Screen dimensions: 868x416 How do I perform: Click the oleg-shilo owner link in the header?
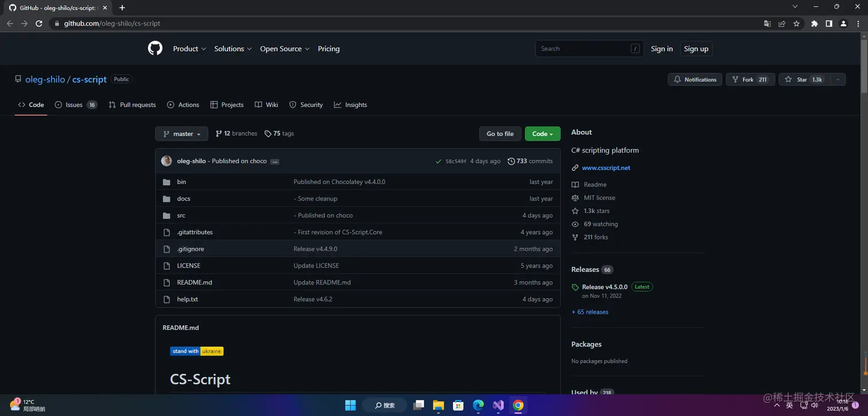click(45, 79)
